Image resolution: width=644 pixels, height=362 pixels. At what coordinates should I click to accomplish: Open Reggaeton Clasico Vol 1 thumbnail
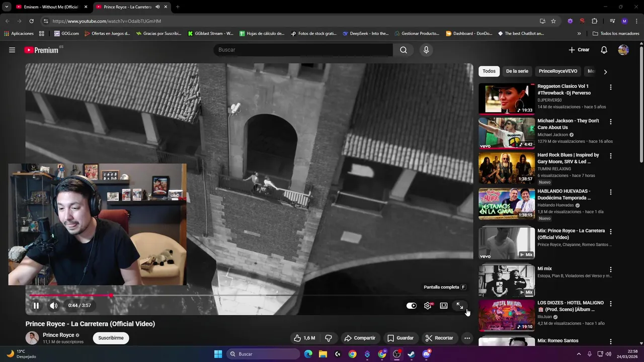coord(507,99)
